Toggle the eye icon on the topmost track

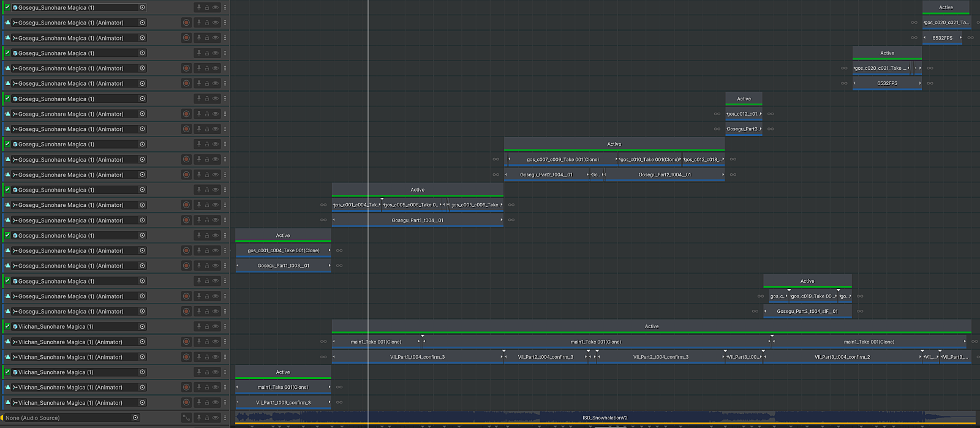coord(216,7)
